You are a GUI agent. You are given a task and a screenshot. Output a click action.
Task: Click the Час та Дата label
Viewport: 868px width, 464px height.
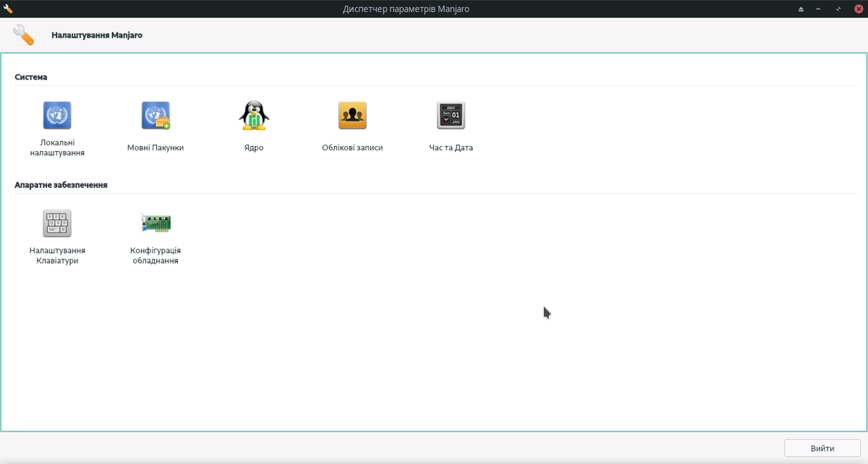(x=451, y=147)
